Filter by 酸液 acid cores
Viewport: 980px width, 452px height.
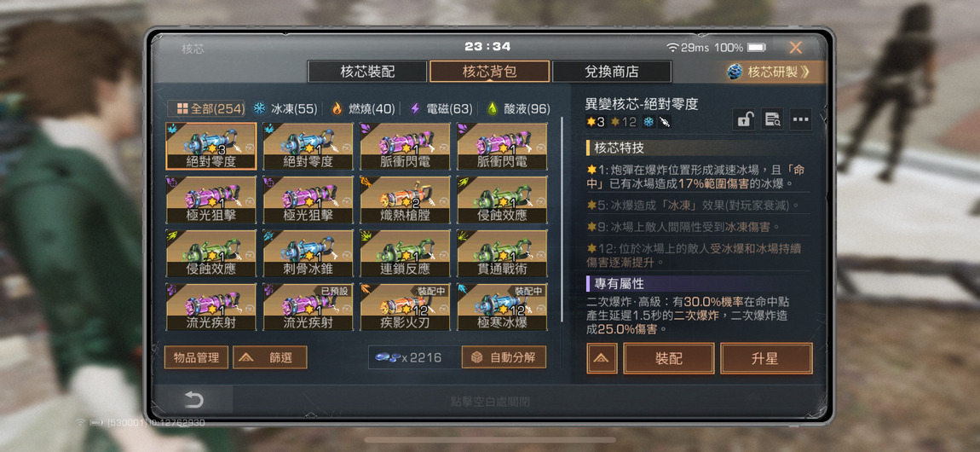(x=518, y=109)
